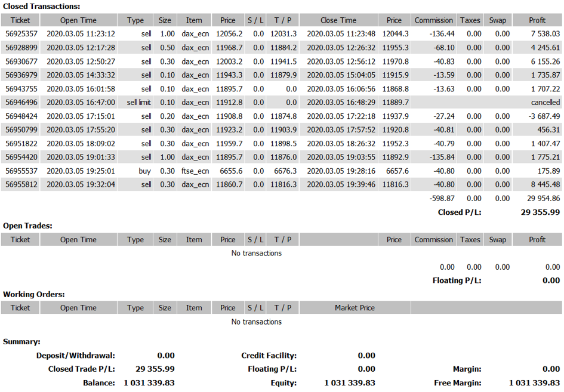Select the ftse_ecn buy ticket 56955537
The image size is (564, 392).
click(x=21, y=171)
